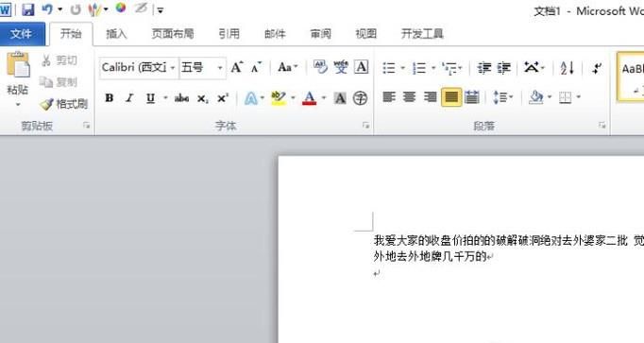Open the 视图 (View) tab
Image resolution: width=644 pixels, height=343 pixels.
pos(366,34)
